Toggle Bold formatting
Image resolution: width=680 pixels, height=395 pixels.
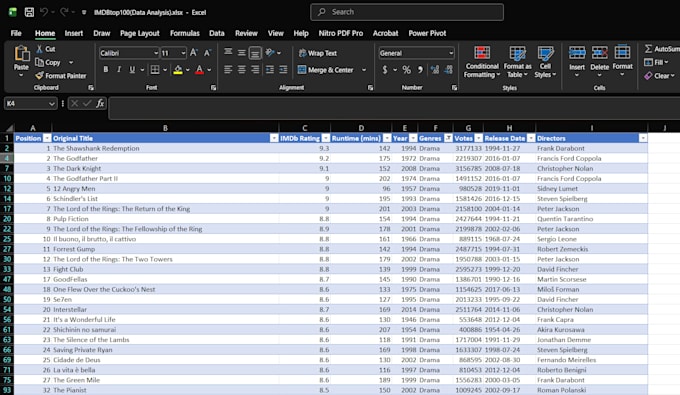[105, 69]
